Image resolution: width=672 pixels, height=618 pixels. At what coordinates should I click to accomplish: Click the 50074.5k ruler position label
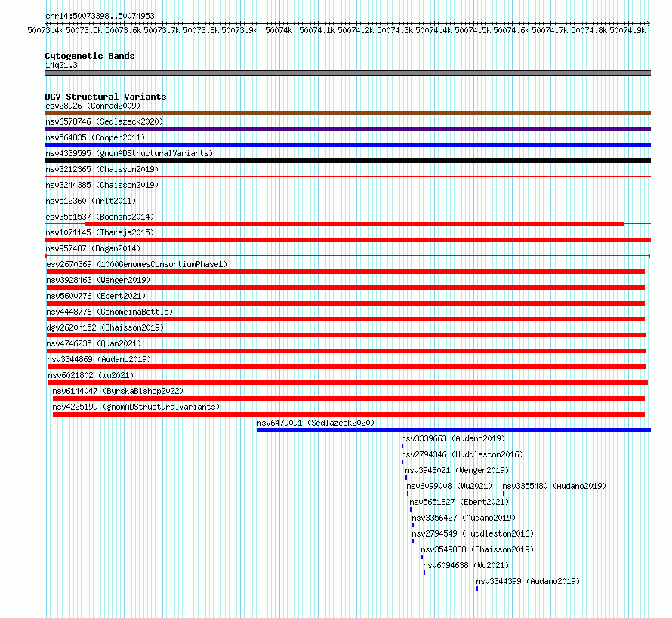pos(473,30)
